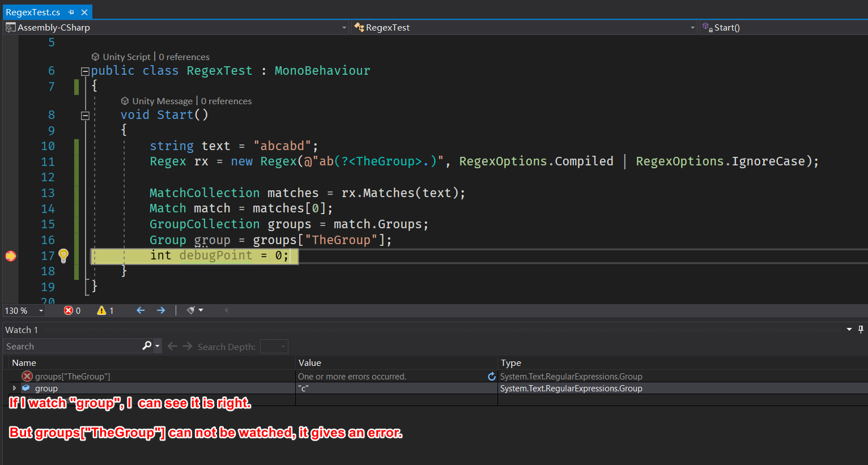Open the lightbulb quick actions on line 17
Viewport: 868px width, 465px height.
click(63, 255)
